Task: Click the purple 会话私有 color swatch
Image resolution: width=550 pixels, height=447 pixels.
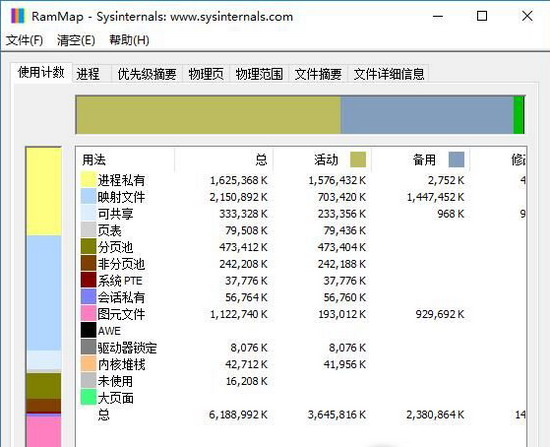Action: [88, 297]
